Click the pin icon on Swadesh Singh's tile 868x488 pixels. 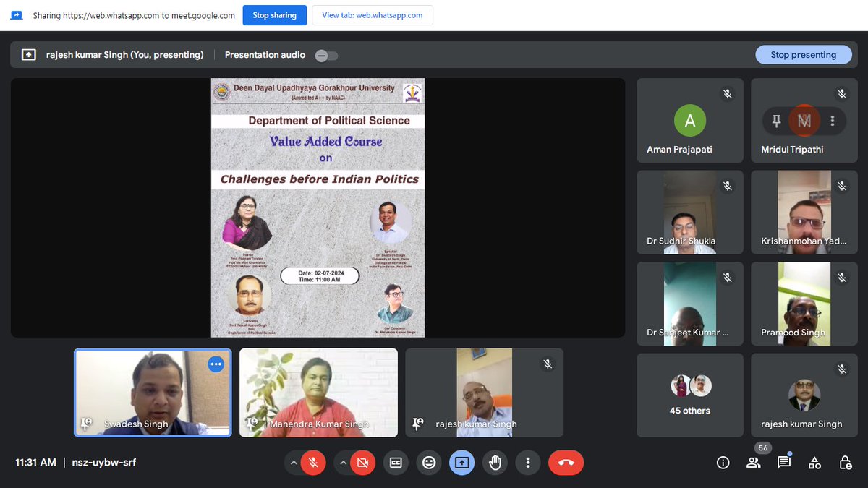coord(87,424)
